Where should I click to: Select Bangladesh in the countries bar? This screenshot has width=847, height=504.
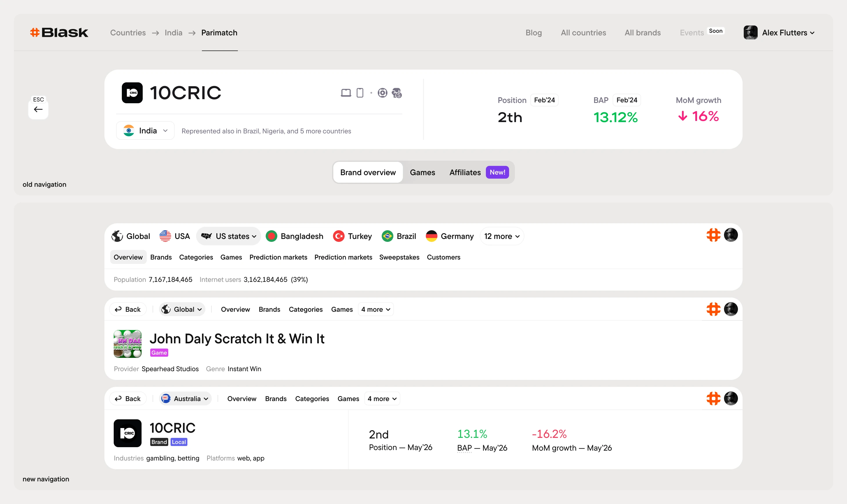point(294,236)
